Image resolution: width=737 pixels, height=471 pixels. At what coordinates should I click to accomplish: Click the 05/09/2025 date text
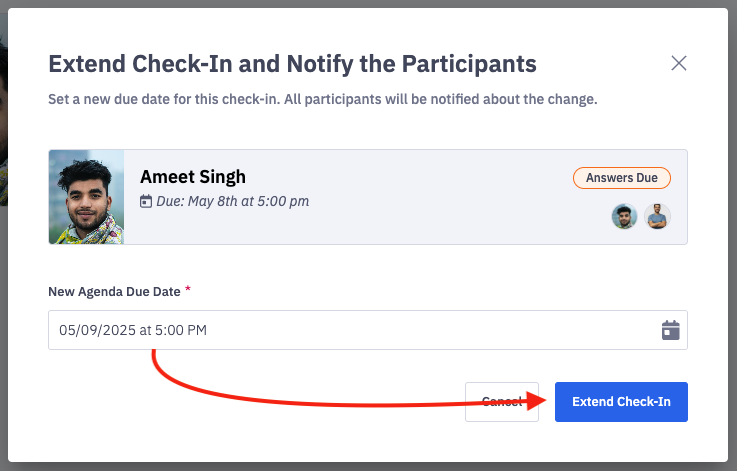91,330
